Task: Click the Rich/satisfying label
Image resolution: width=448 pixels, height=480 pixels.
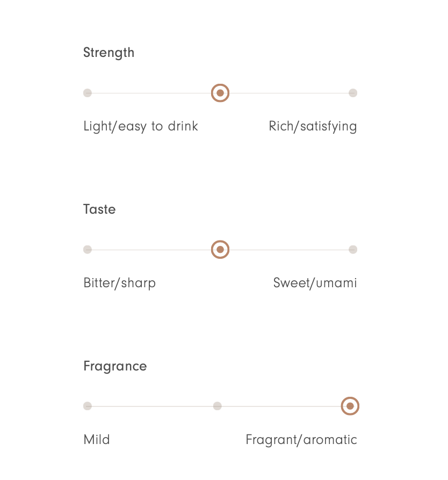Action: click(313, 126)
